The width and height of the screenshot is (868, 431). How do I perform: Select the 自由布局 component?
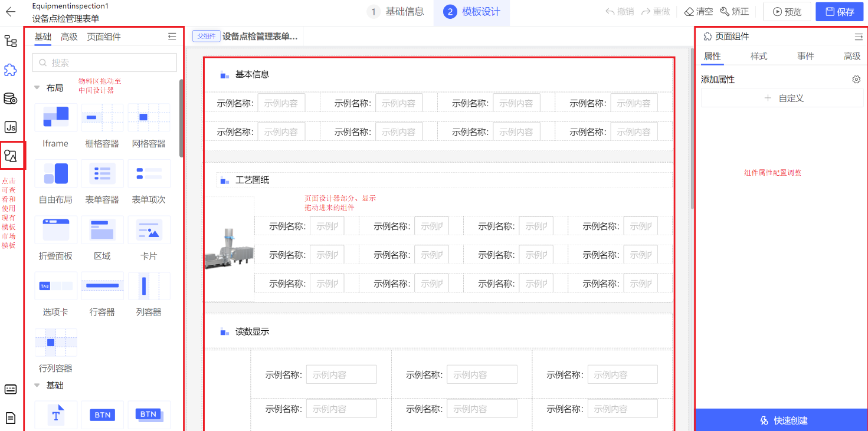(x=55, y=182)
